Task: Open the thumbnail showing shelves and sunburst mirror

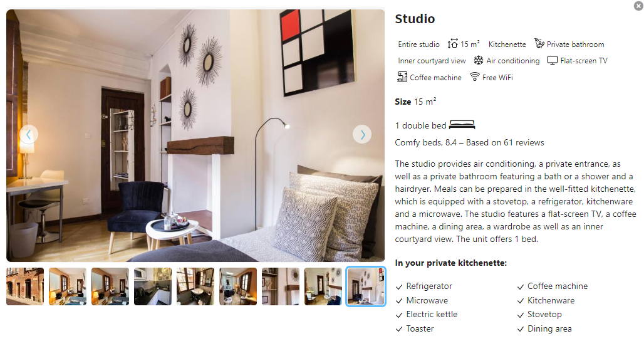Action: coord(281,286)
